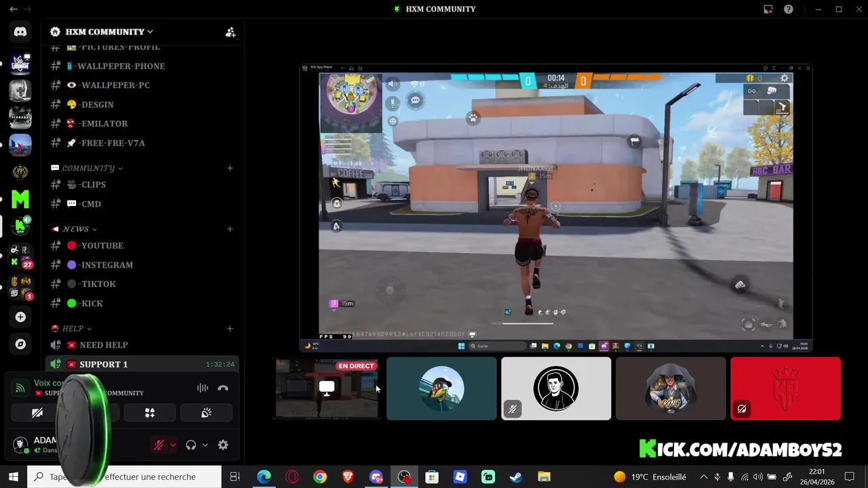Screen dimensions: 868x488
Task: Toggle camera on in voice panel
Action: click(37, 413)
